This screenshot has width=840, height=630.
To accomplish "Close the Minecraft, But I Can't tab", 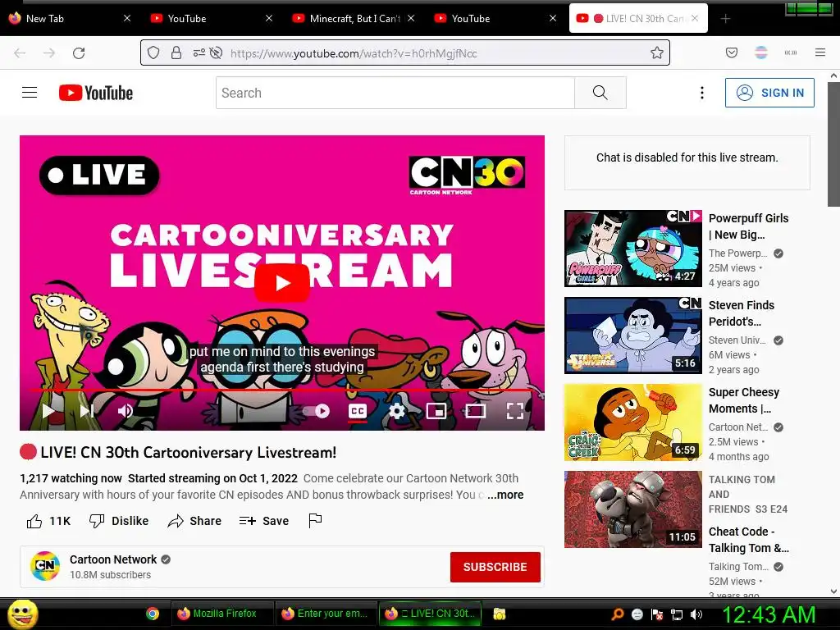I will [x=411, y=18].
